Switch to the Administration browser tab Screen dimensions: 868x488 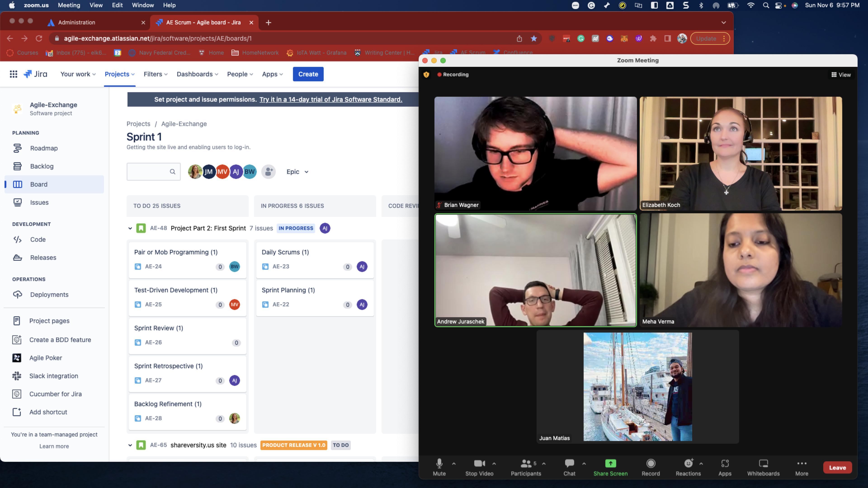77,23
